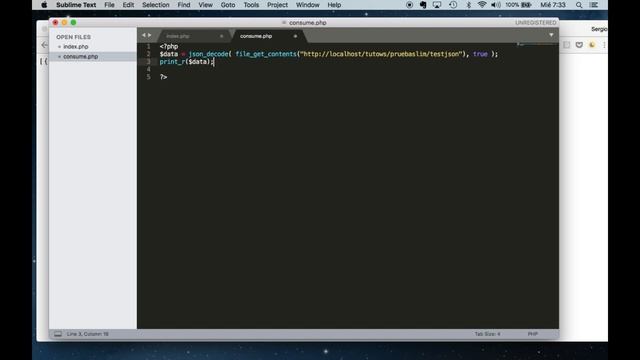Open Spotlight search magnifier icon

[579, 5]
